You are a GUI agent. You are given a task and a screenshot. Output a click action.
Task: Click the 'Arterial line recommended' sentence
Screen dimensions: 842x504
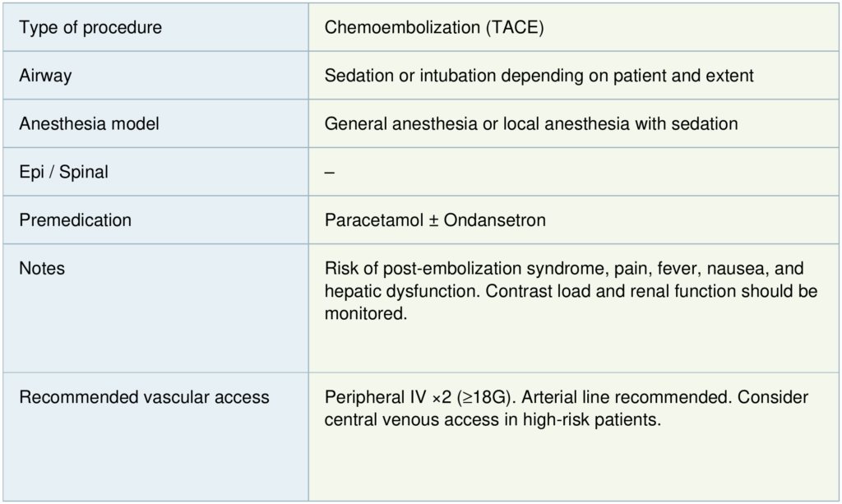pyautogui.click(x=618, y=397)
